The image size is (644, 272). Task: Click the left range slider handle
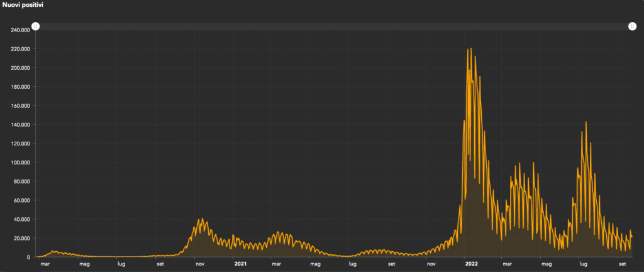coord(36,26)
